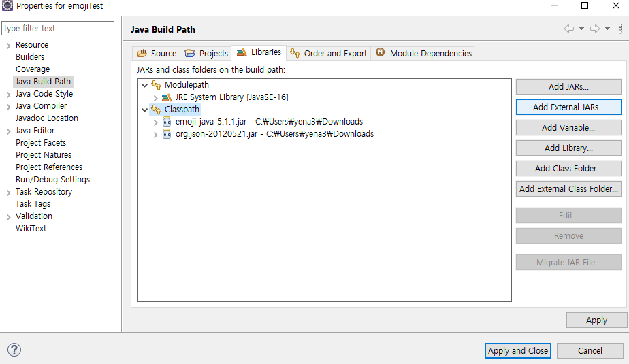Select 'JRE System Library [JavaSE-16]' text
Image resolution: width=629 pixels, height=364 pixels.
[231, 97]
